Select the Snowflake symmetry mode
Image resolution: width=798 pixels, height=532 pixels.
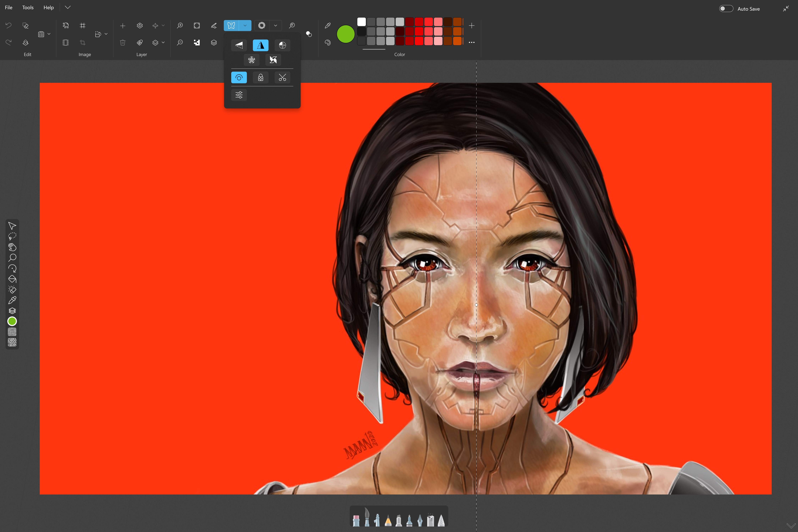coord(252,60)
